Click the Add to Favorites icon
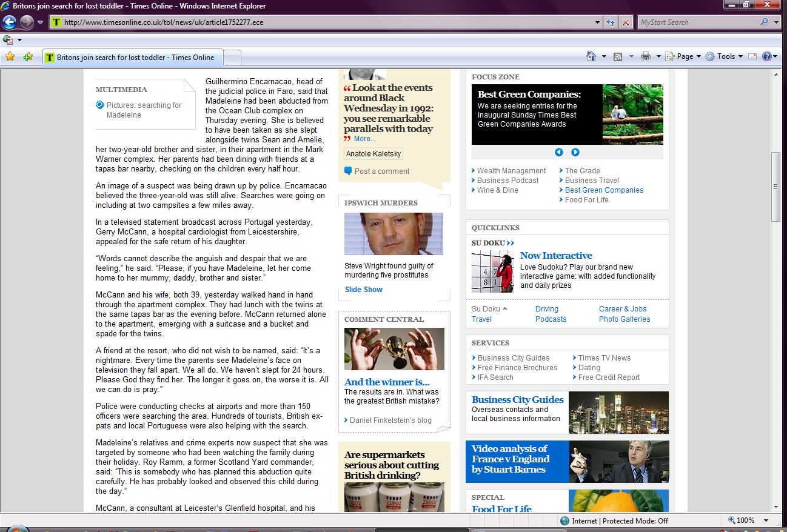Image resolution: width=787 pixels, height=532 pixels. (x=28, y=57)
